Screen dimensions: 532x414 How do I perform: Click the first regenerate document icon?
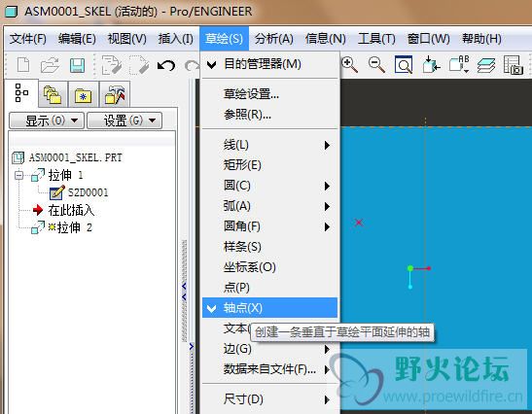[112, 65]
